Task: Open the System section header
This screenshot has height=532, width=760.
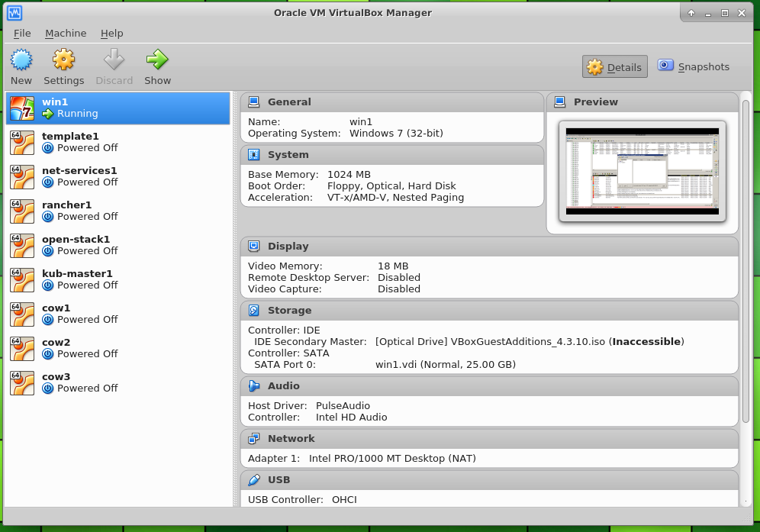Action: pos(391,155)
